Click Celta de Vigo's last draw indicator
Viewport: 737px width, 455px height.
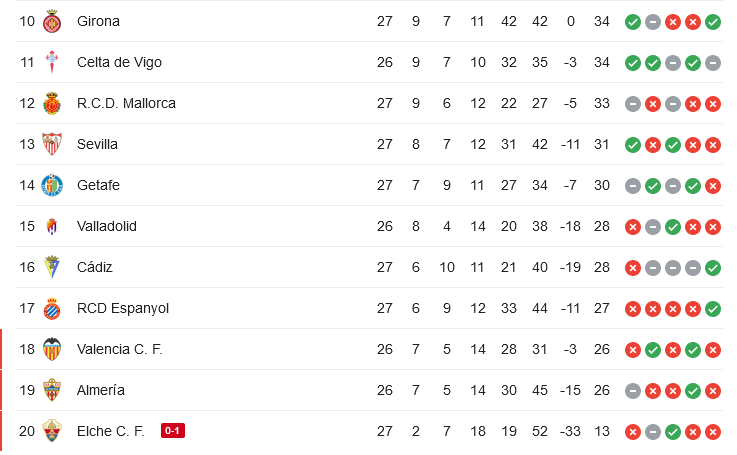pos(713,63)
